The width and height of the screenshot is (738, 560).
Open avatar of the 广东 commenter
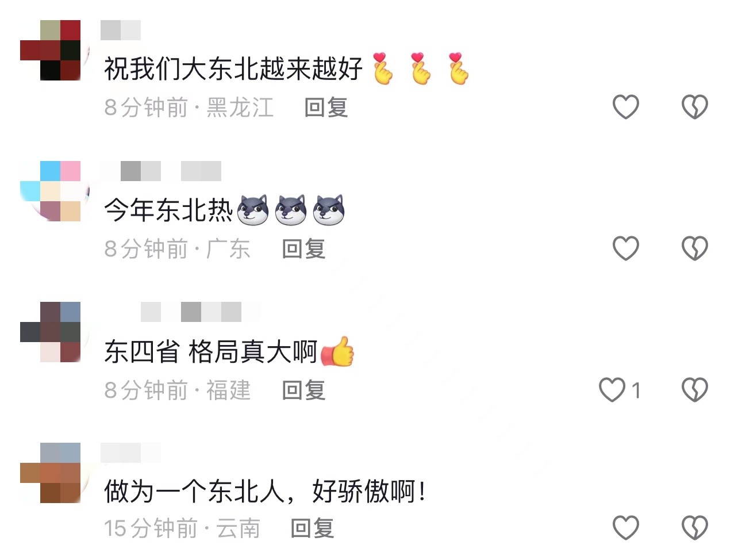(x=51, y=191)
